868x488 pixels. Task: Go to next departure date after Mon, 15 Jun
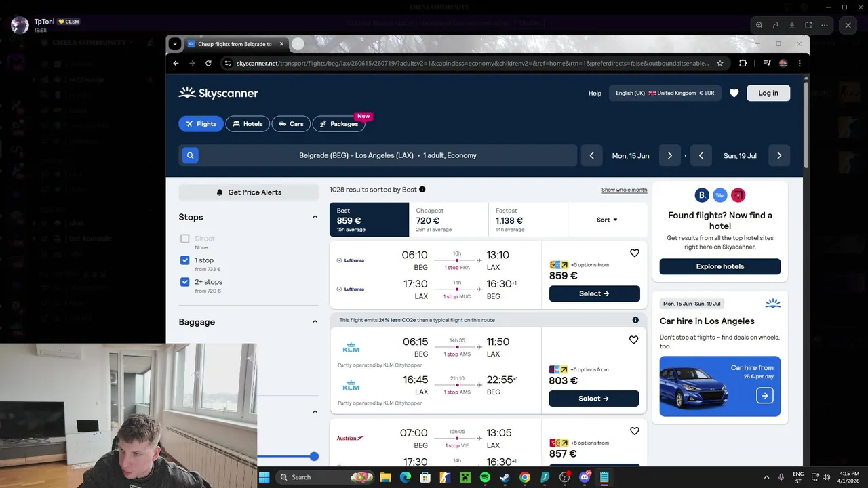coord(669,155)
